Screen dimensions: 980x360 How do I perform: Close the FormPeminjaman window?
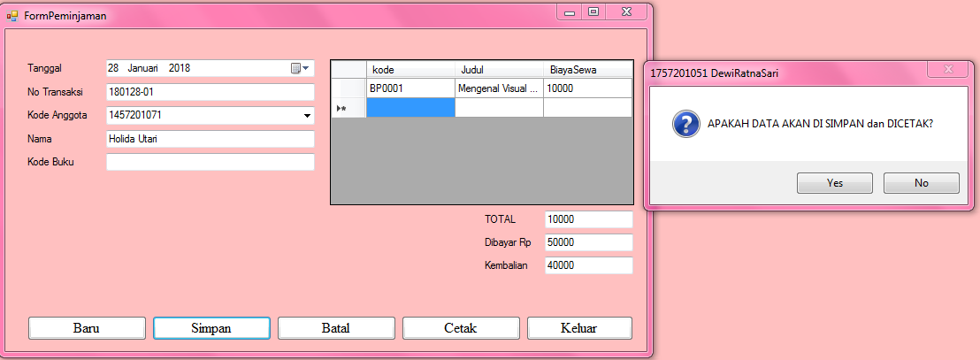click(x=626, y=11)
